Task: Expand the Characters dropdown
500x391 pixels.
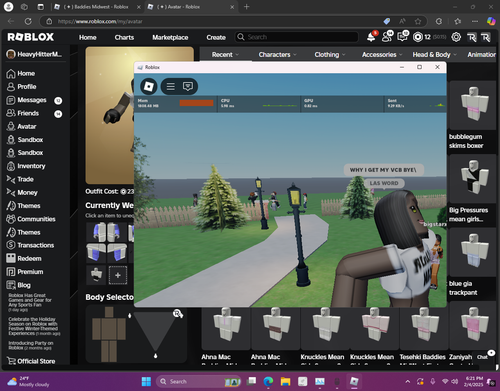Action: [x=277, y=55]
